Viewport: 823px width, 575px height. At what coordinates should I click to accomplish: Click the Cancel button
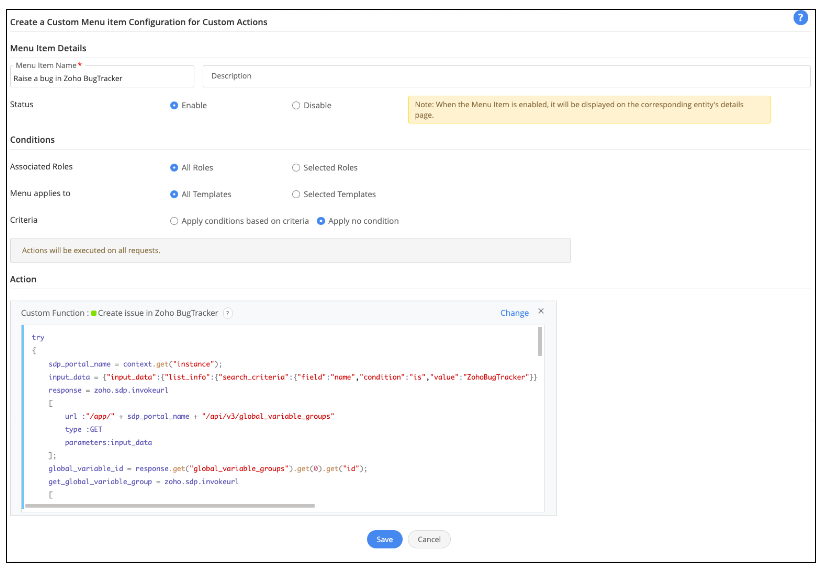(429, 539)
